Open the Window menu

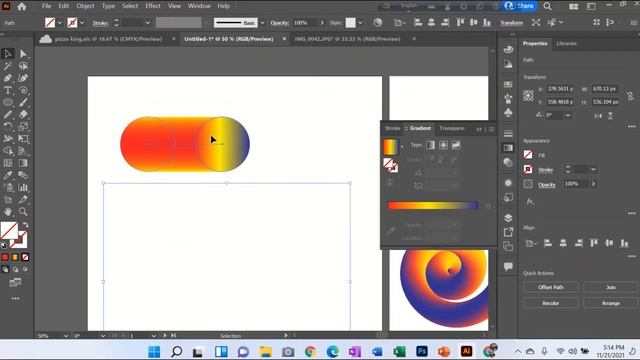pyautogui.click(x=199, y=6)
